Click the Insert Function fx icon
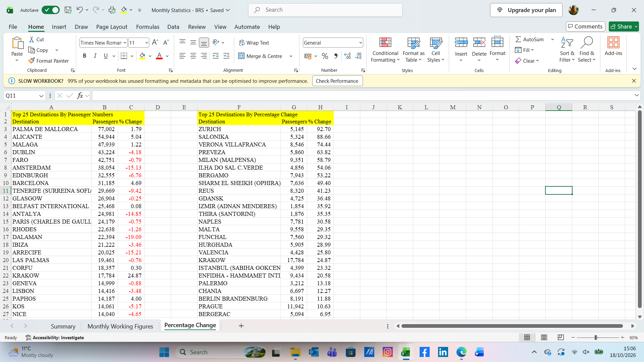The height and width of the screenshot is (362, 644). click(x=80, y=96)
